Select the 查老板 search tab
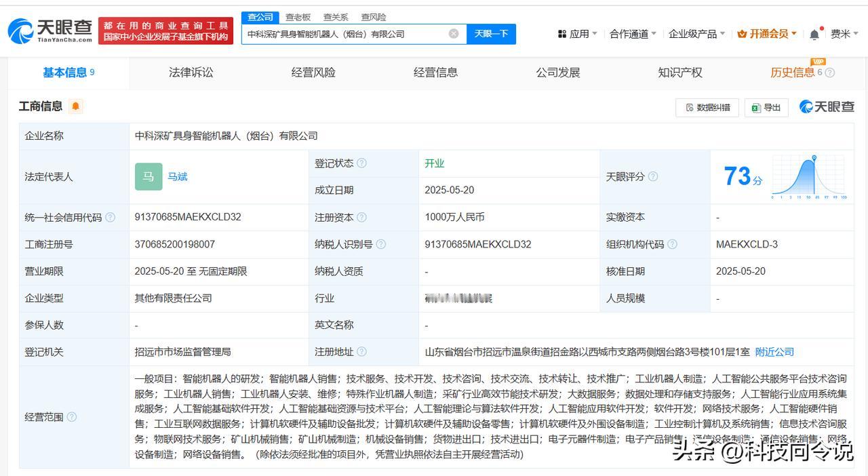Image resolution: width=868 pixels, height=476 pixels. [298, 17]
